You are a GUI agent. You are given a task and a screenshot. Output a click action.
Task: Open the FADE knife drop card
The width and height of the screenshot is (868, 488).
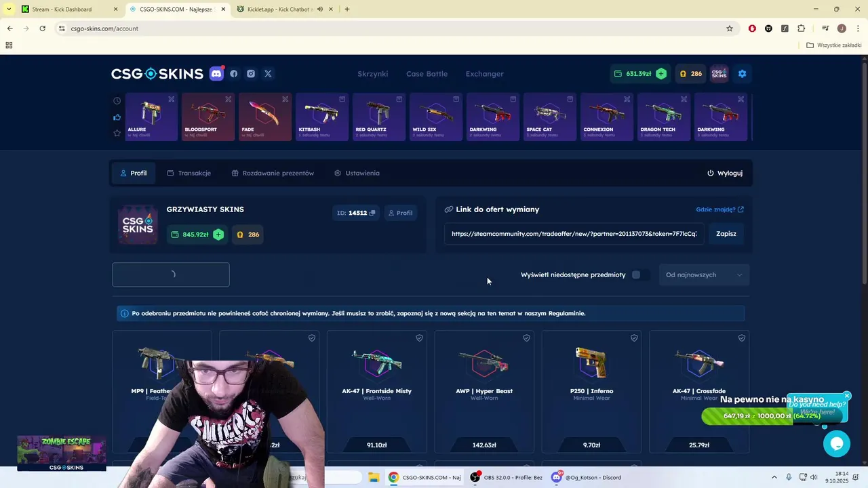coord(266,117)
